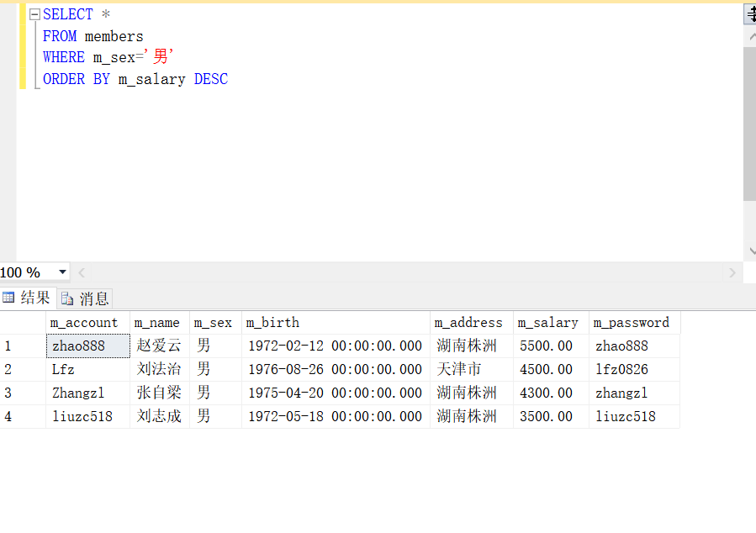This screenshot has height=533, width=756.
Task: Click the Zhangzl account cell
Action: [x=87, y=393]
